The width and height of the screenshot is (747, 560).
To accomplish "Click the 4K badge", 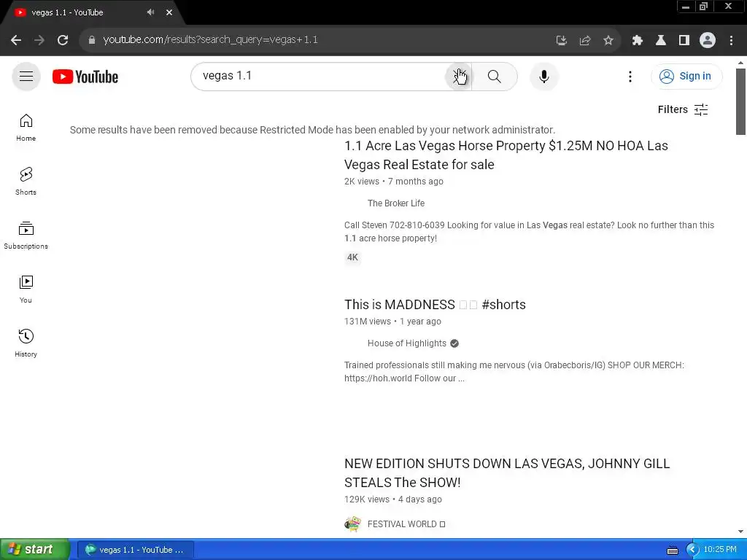I will pos(352,257).
